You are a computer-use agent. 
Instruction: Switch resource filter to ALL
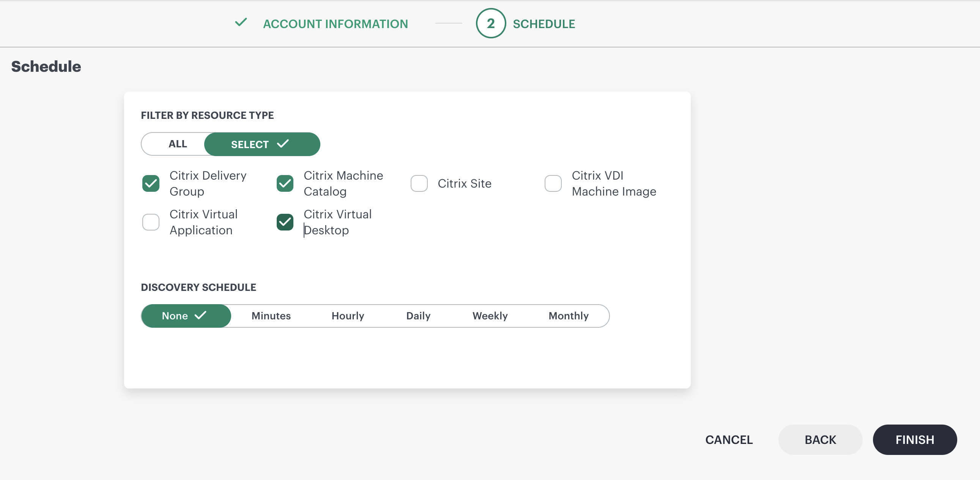click(178, 144)
